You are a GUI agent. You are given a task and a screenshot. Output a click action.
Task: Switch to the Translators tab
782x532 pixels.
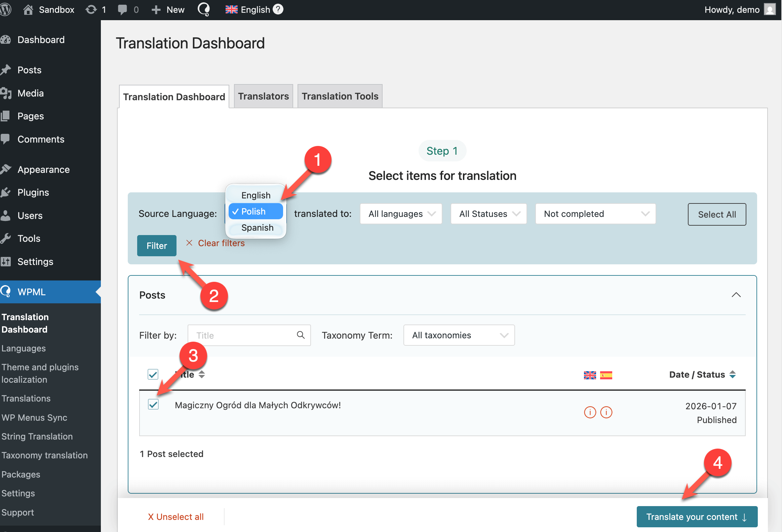[263, 96]
